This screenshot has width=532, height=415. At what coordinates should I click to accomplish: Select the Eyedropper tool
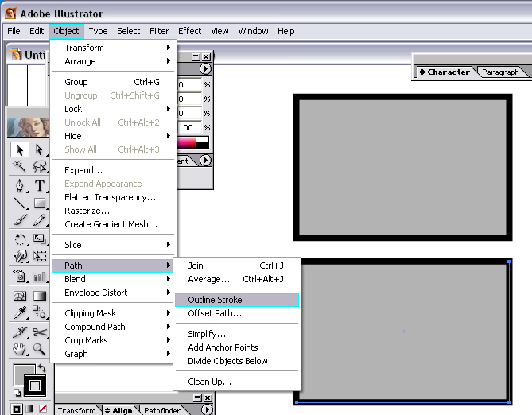point(20,312)
